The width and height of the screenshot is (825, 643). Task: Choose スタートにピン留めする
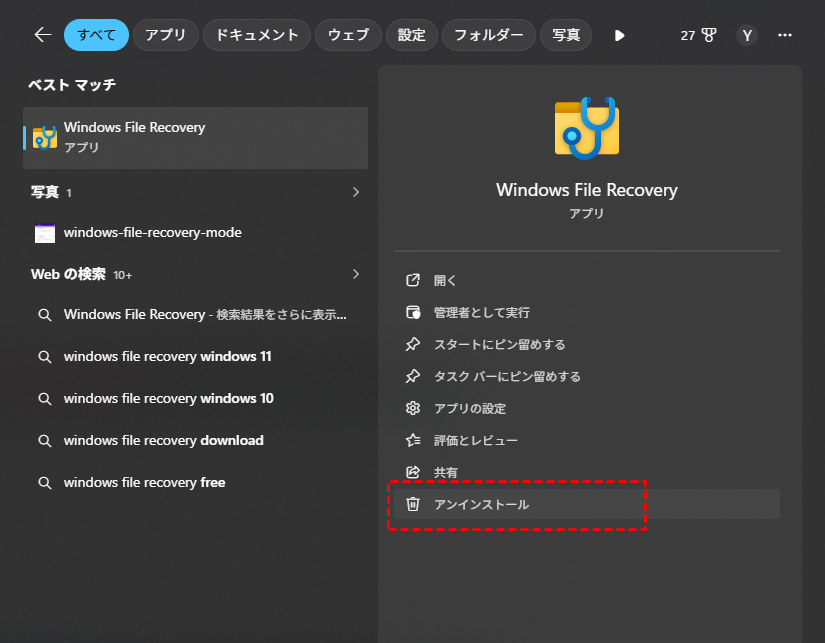(587, 345)
